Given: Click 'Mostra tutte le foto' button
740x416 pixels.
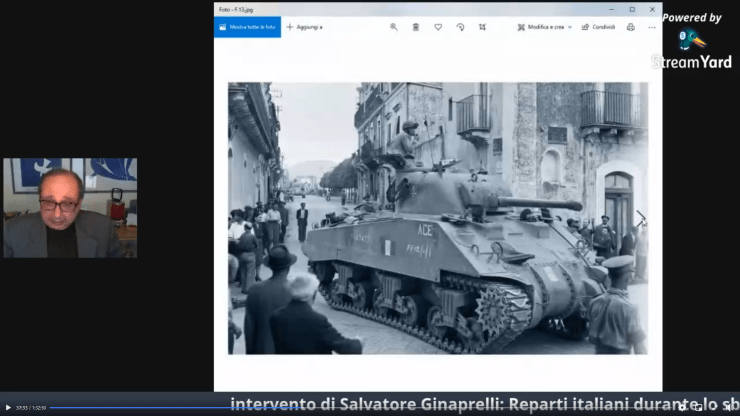Looking at the screenshot, I should [247, 27].
